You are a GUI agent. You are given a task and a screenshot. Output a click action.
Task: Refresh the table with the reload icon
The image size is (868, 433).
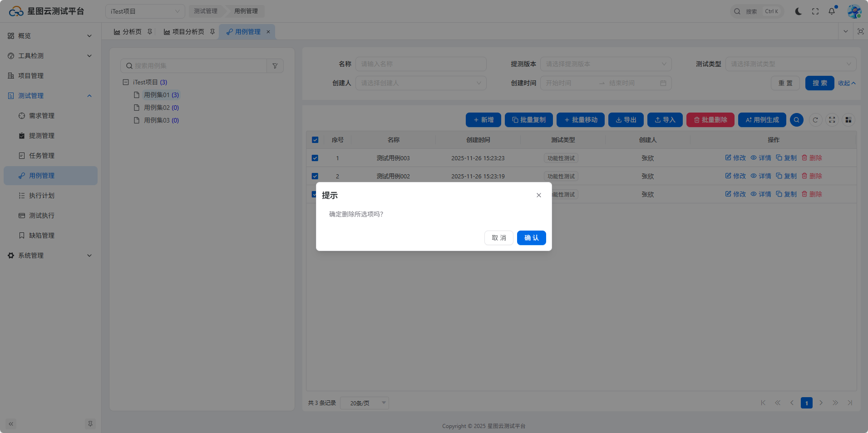click(815, 120)
